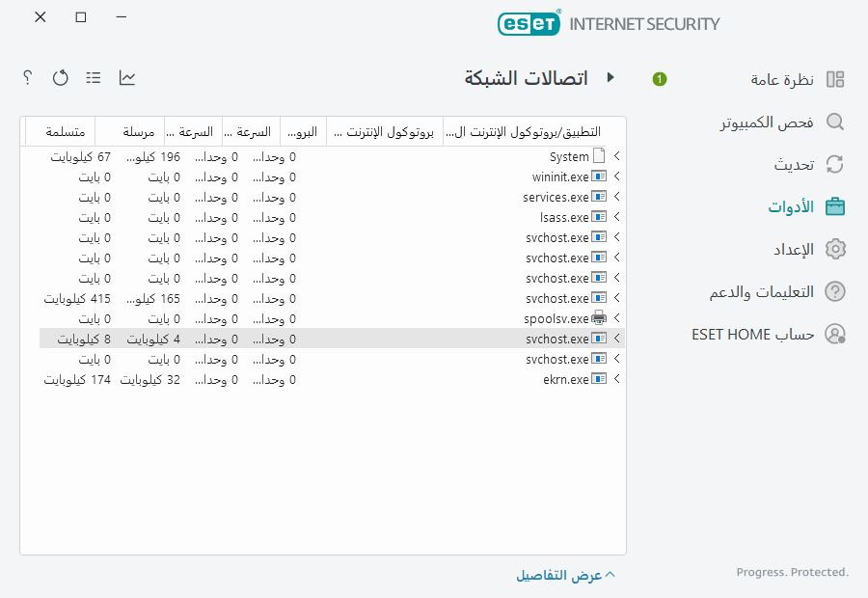Screen dimensions: 868x598
Task: Open the Help question mark icon
Action: coord(26,78)
